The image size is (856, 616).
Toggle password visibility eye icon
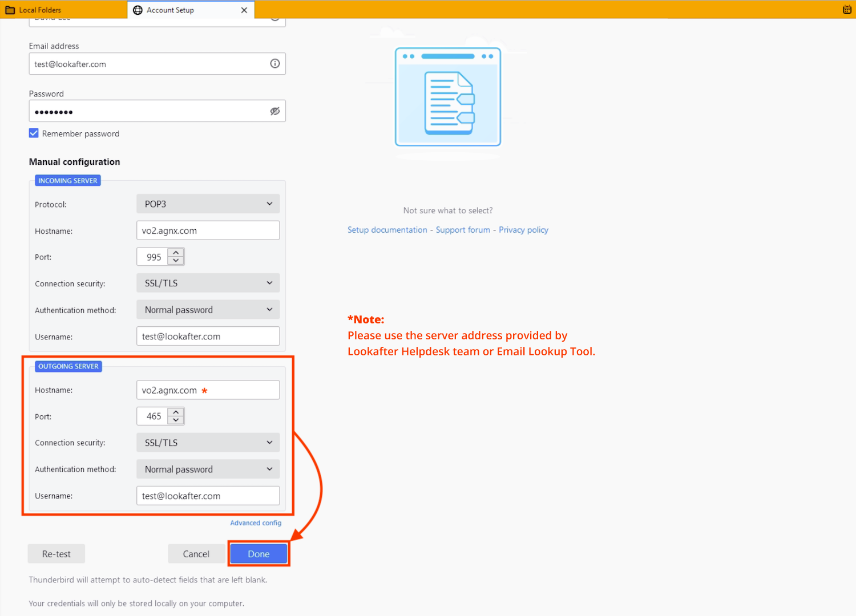click(275, 111)
